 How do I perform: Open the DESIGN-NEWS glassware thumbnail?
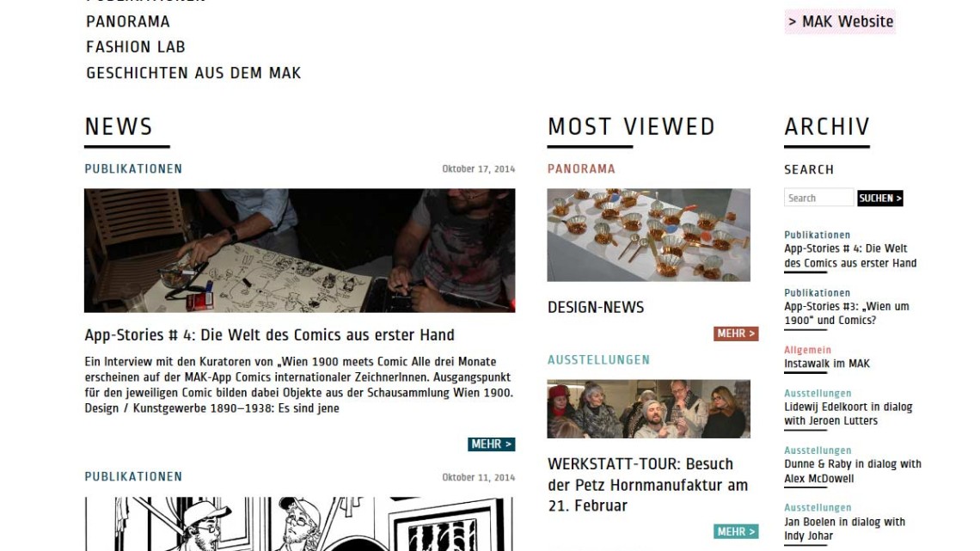(649, 235)
